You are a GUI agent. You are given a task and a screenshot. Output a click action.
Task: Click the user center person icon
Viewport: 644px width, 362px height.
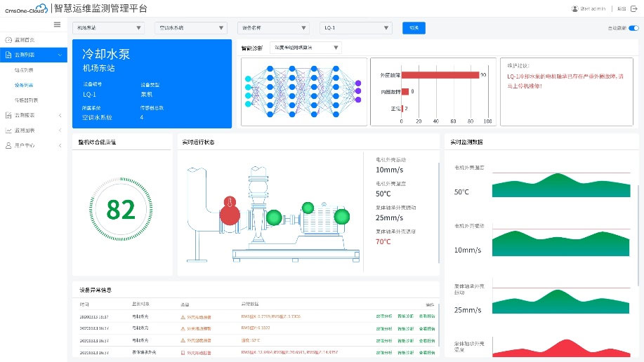pos(8,145)
